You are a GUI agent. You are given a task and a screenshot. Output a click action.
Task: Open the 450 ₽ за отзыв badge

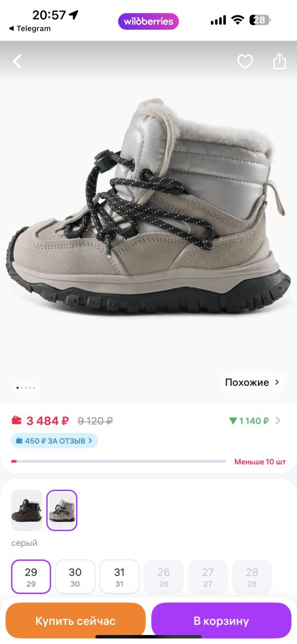coord(54,440)
